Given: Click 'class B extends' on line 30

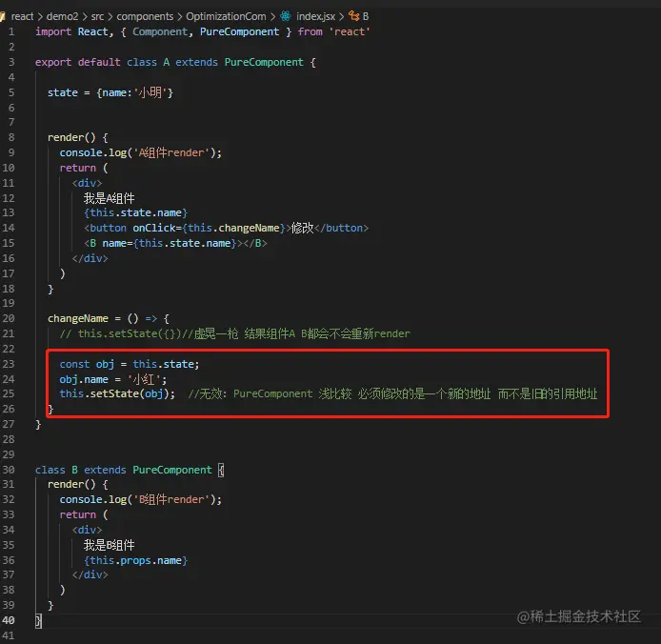Looking at the screenshot, I should coord(81,470).
